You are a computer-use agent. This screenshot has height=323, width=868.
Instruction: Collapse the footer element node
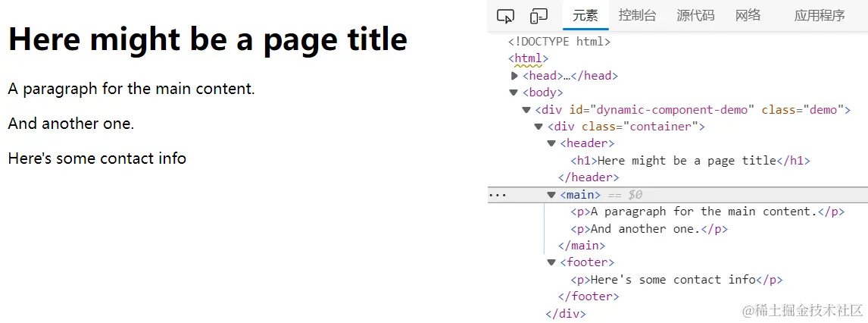[x=551, y=262]
